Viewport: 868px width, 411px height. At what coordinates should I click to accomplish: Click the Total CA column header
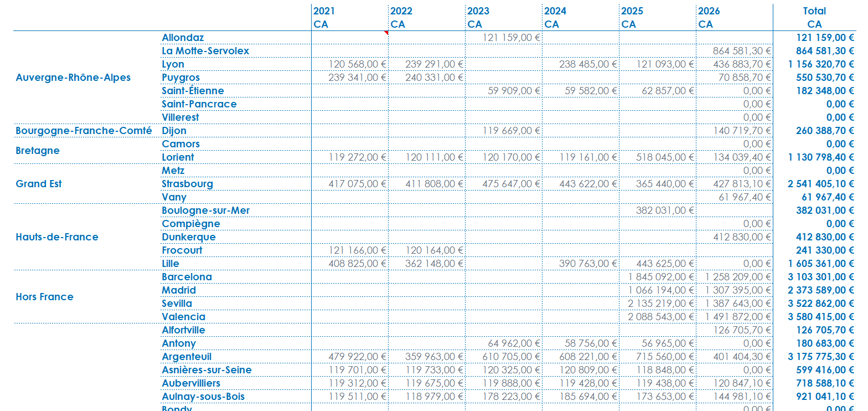[x=814, y=18]
